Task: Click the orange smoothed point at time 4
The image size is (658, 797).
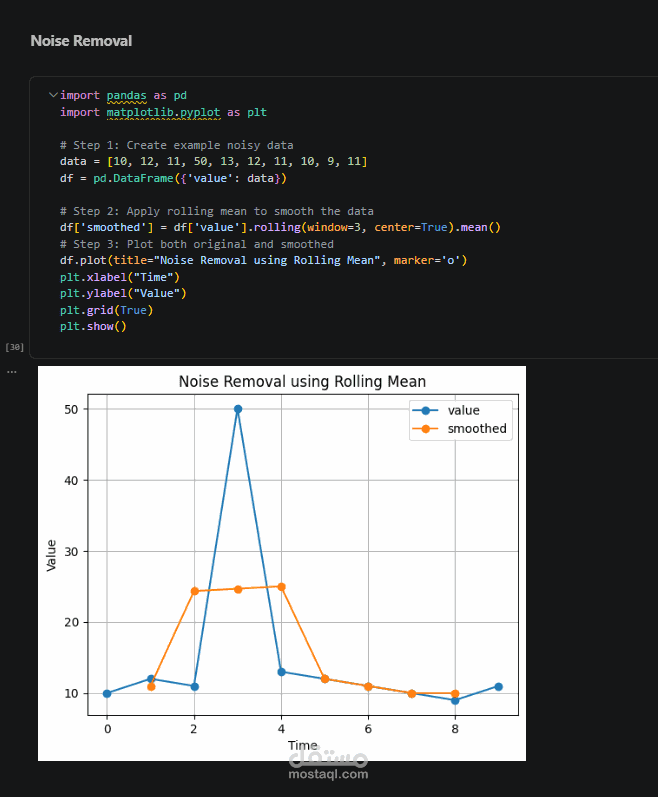Action: 281,587
